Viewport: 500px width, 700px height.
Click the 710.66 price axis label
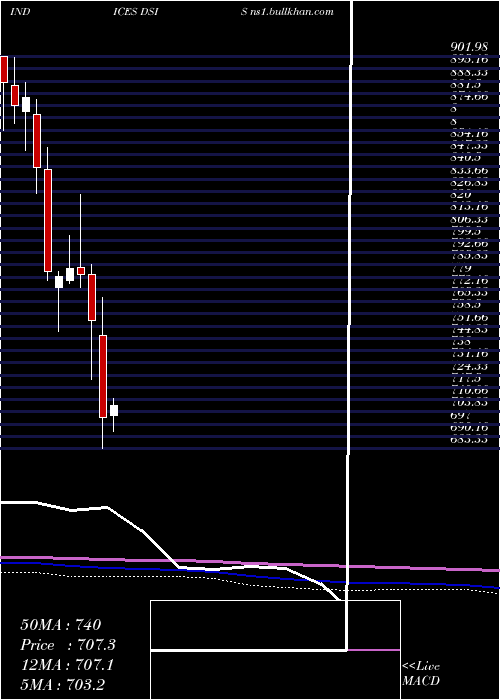coord(468,391)
